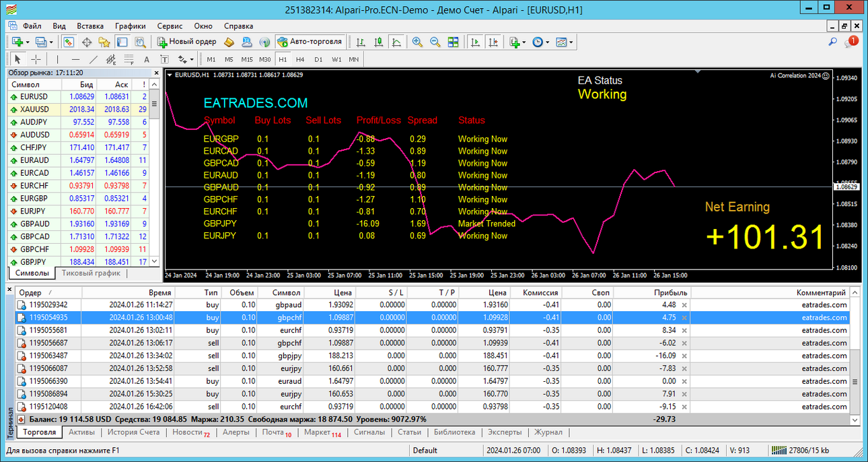Select the Crosshair tool
Viewport: 868px width, 462px height.
[x=36, y=59]
